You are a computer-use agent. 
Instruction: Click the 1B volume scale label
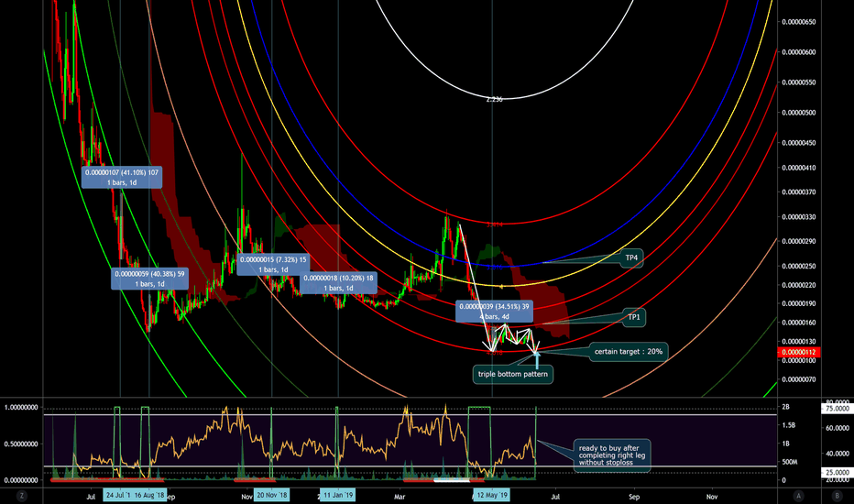[x=786, y=444]
